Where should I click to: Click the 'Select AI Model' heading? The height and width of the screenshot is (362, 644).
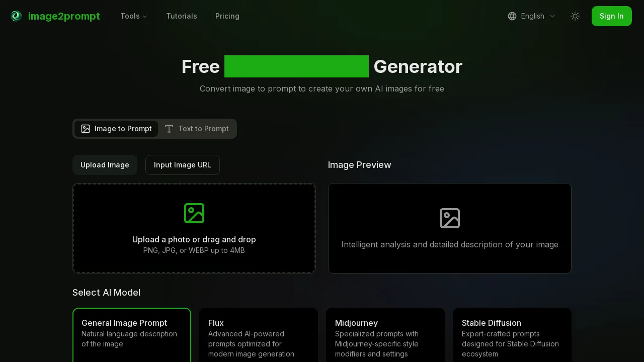pos(106,293)
